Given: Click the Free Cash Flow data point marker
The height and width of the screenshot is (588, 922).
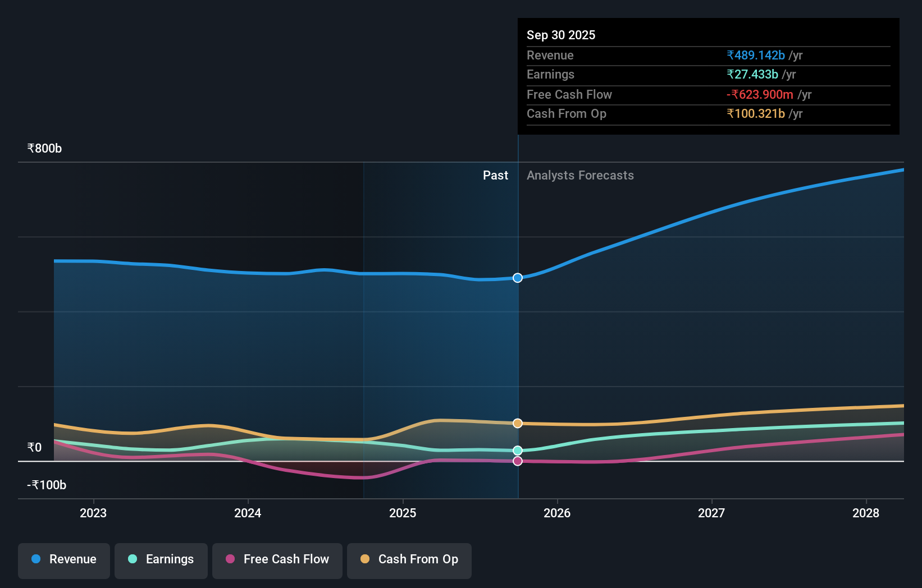Looking at the screenshot, I should click(x=517, y=461).
